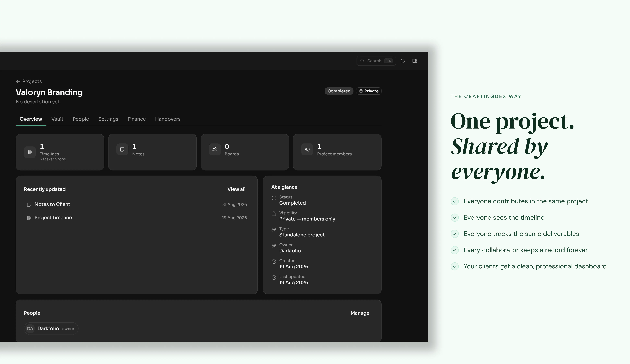Click the 31 Aug 2026 date
630x364 pixels.
tap(234, 204)
